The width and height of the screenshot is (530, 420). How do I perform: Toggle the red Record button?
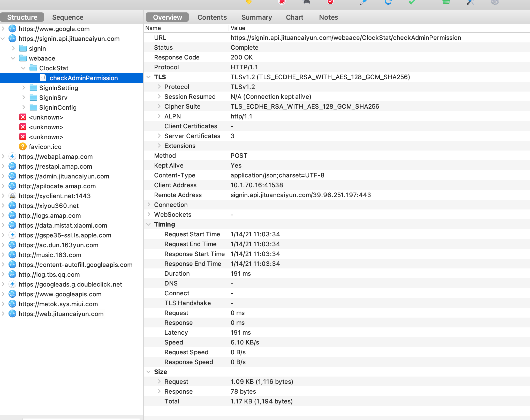click(282, 2)
